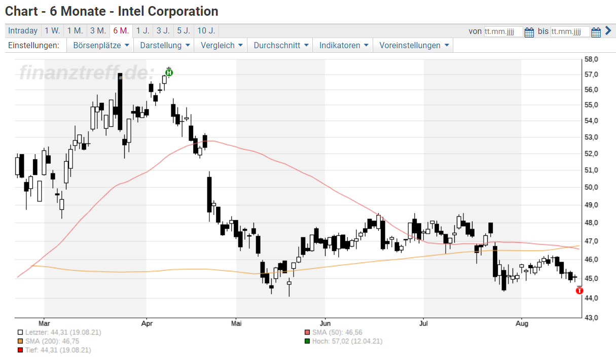Click the 'Tief: 44,31 (19.08.21)' legend text
616x364 pixels.
(x=58, y=350)
